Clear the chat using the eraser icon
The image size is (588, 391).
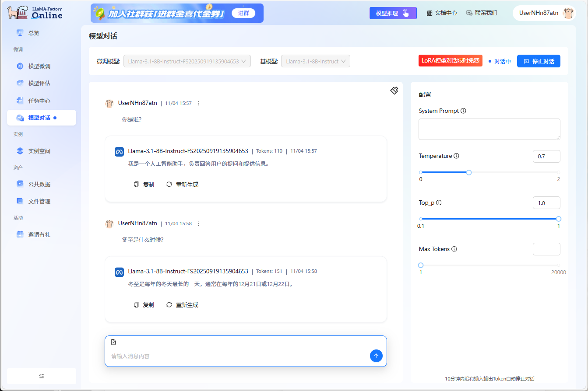[x=394, y=91]
